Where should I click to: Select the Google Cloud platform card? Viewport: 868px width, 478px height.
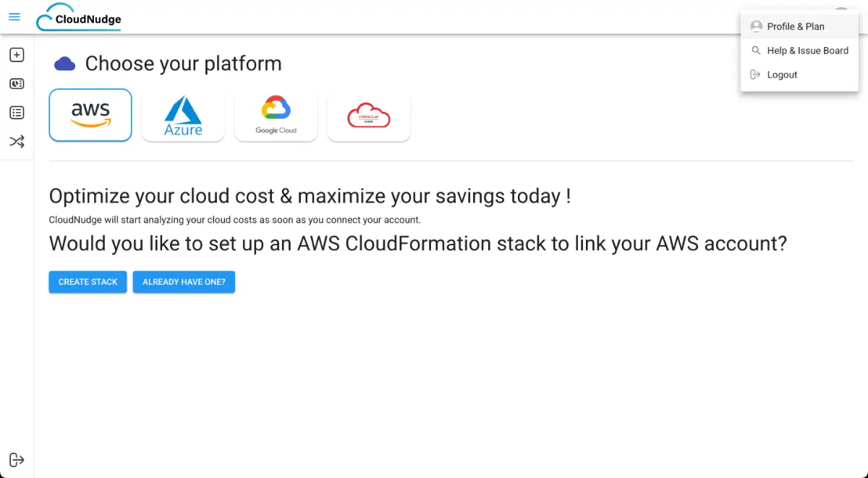click(x=276, y=115)
